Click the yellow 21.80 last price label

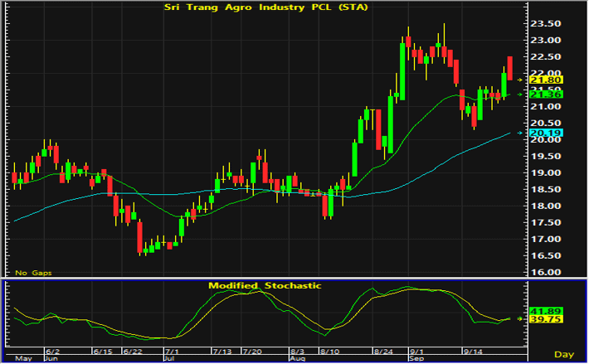[x=546, y=80]
